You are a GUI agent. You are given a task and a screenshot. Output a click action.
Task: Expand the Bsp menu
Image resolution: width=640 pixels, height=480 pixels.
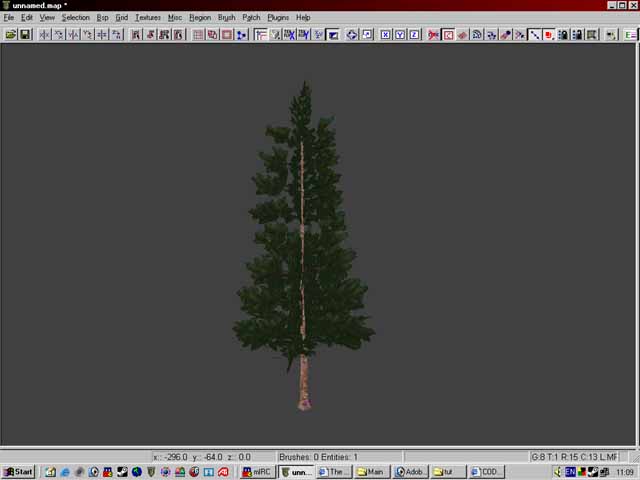[102, 17]
